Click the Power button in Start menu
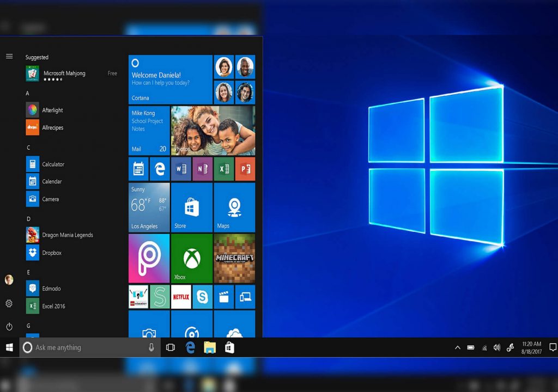This screenshot has height=392, width=558. click(x=9, y=327)
